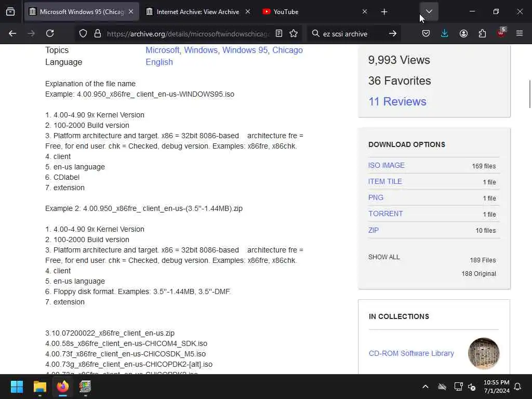Open the taskbar clock and date

click(x=496, y=387)
